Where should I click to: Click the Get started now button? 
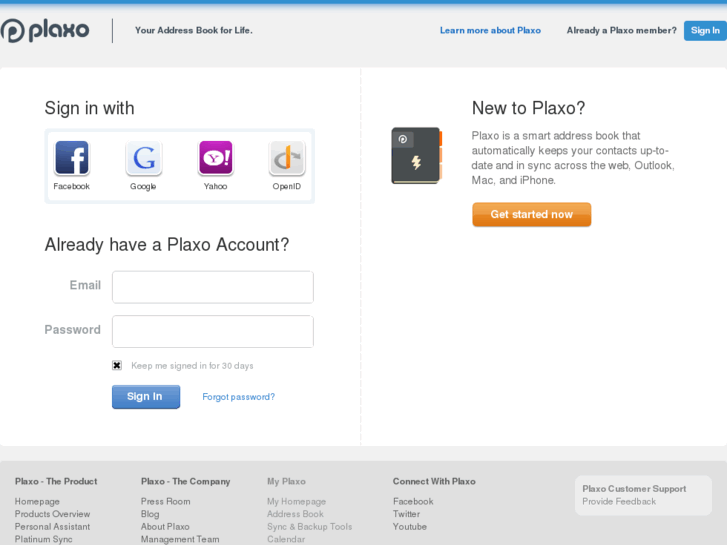click(531, 215)
